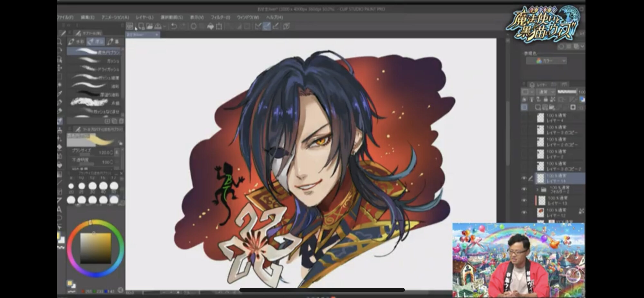Select the straight line Figure tool
The image size is (644, 298).
(x=60, y=183)
